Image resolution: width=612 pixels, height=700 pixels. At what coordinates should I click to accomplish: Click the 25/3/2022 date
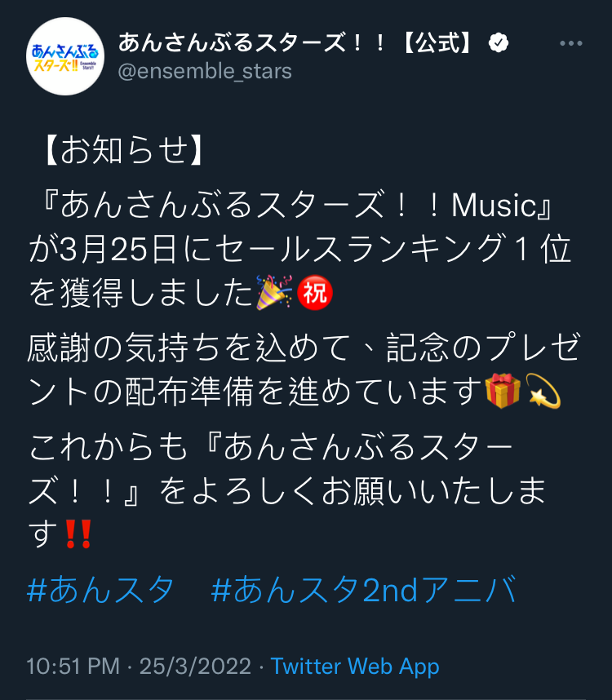coord(195,667)
